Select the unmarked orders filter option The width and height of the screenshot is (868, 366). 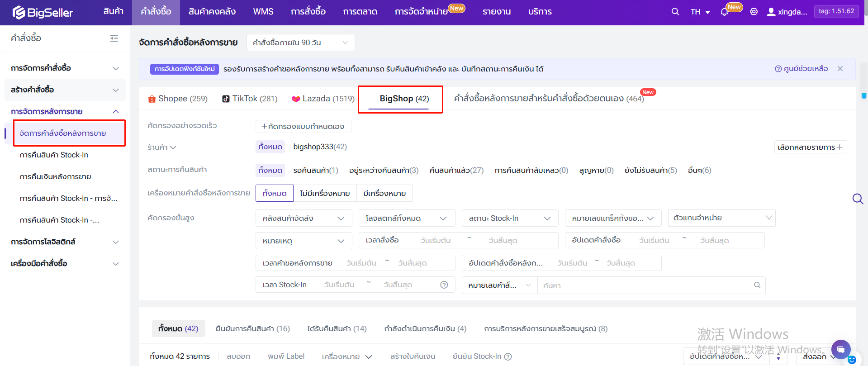(325, 193)
